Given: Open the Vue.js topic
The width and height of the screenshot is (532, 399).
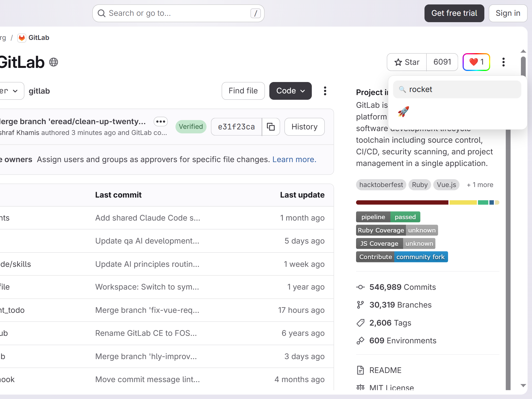Looking at the screenshot, I should point(446,185).
